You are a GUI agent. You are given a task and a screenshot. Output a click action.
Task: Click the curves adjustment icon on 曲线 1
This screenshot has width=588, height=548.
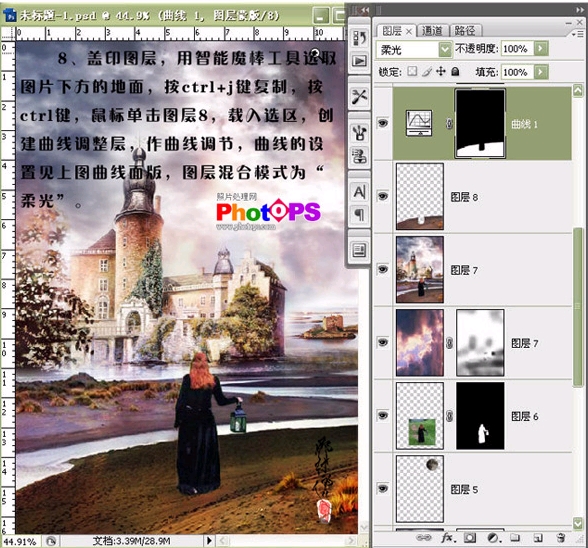coord(419,123)
